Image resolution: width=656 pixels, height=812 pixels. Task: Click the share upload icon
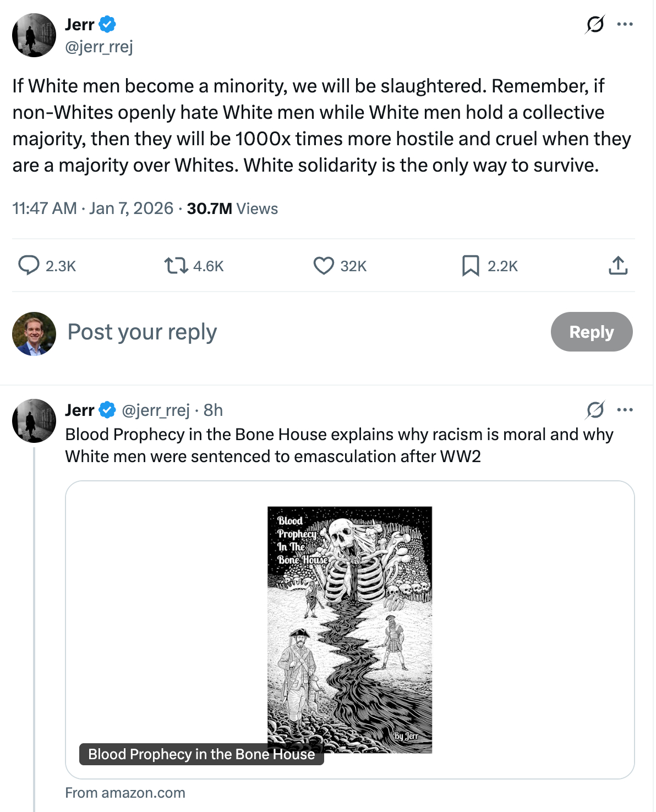click(x=618, y=265)
